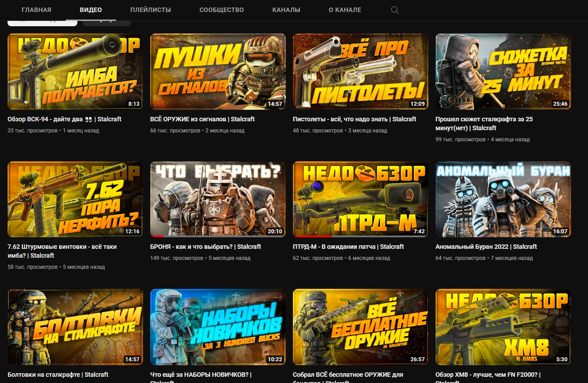Viewport: 588px width, 383px height.
Task: Click title 'ВСЁ ОРУЖИЕ из сигналов | Stalcraft'
Action: tap(202, 119)
